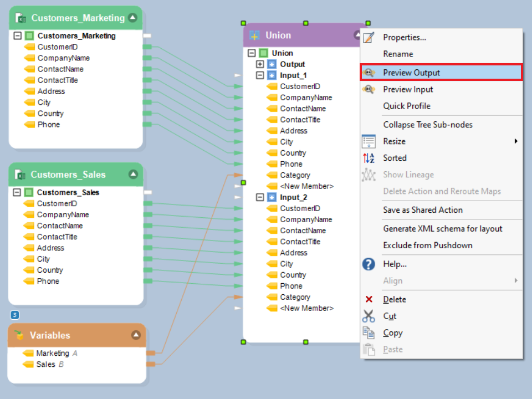Collapse the Input_2 node in Union
This screenshot has width=532, height=399.
pyautogui.click(x=259, y=197)
